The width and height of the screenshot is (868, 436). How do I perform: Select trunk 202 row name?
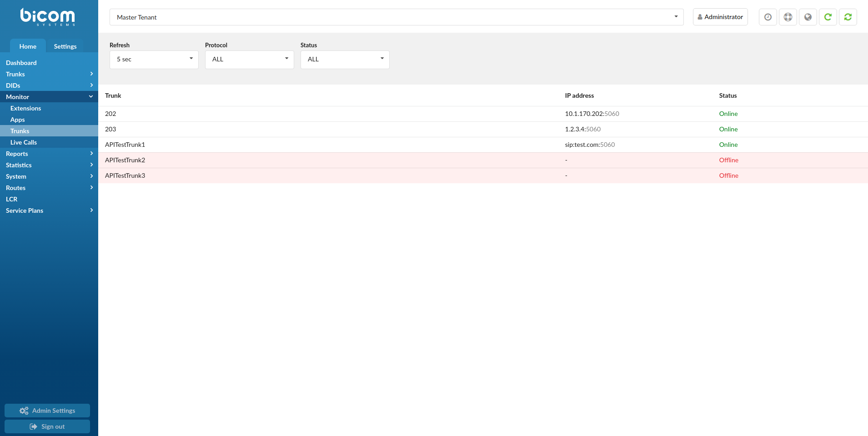(110, 114)
